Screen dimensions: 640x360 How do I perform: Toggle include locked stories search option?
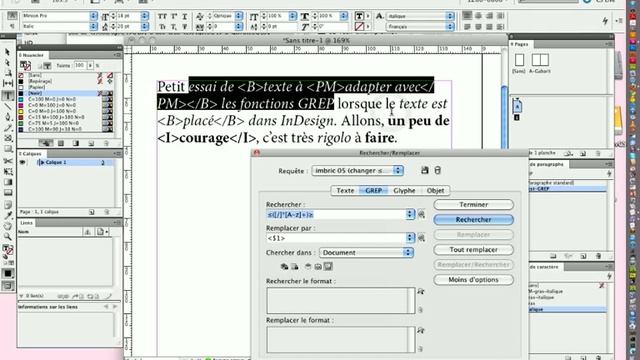[x=294, y=267]
